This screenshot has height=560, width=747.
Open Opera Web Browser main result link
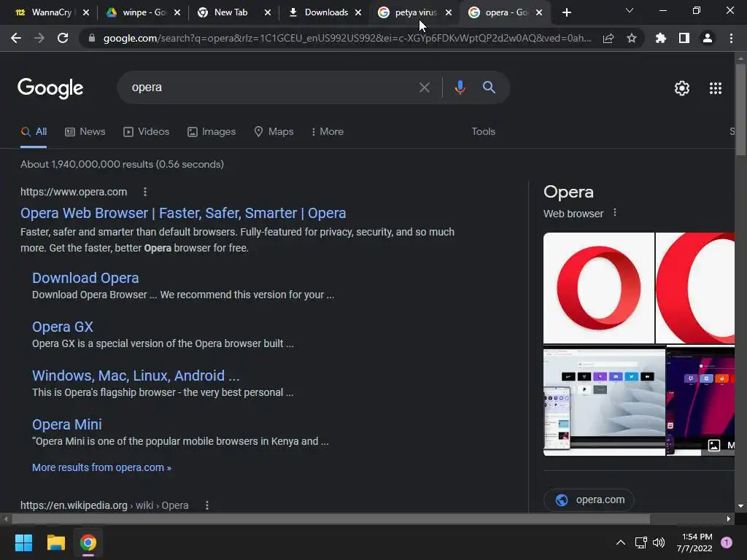(183, 214)
